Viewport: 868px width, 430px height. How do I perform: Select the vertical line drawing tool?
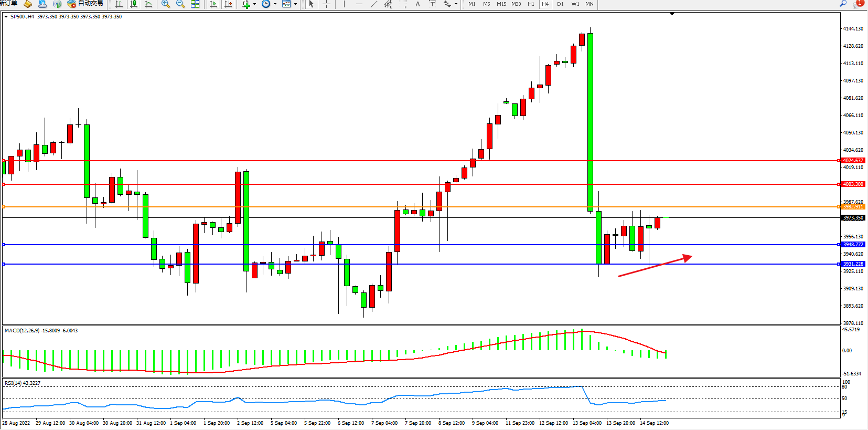344,4
